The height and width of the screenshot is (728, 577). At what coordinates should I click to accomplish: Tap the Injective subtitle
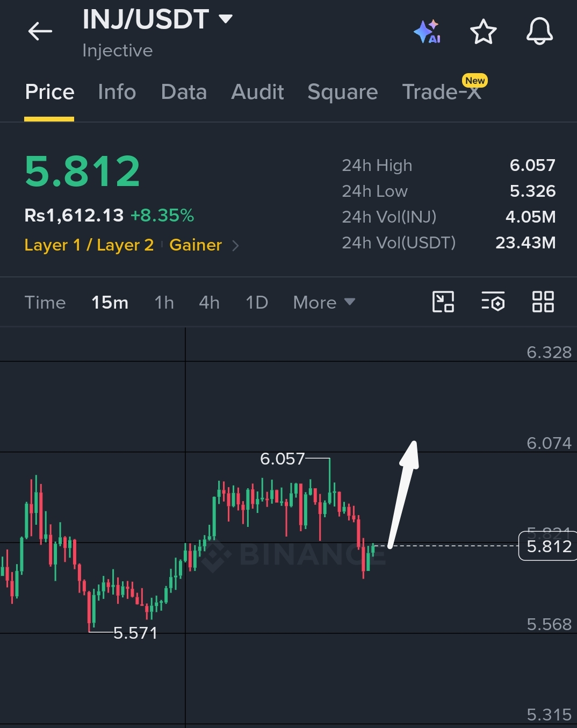(118, 51)
